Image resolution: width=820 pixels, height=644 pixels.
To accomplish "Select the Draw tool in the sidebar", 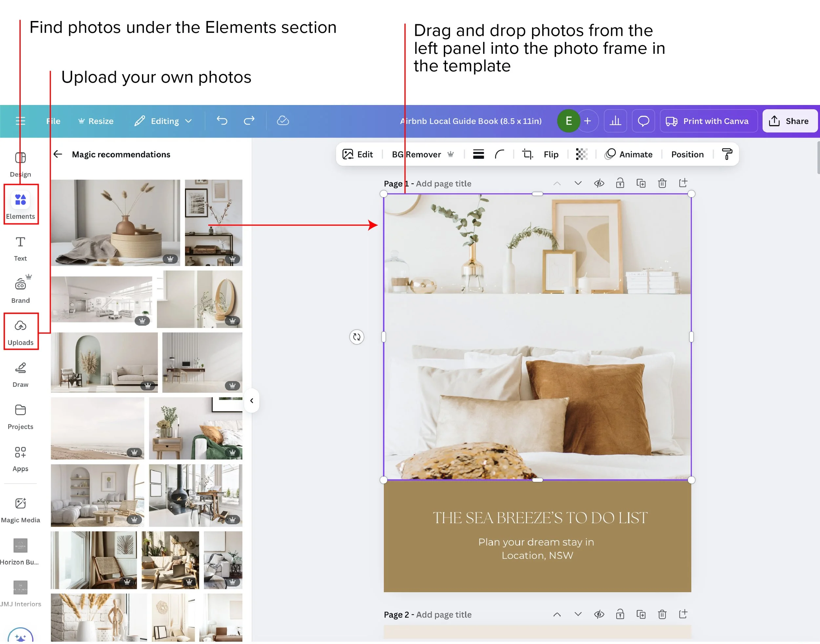I will pos(20,374).
